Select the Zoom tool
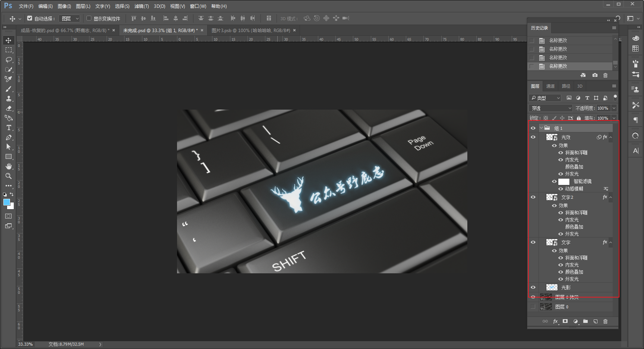Screen dimensions: 644x349 click(x=9, y=176)
